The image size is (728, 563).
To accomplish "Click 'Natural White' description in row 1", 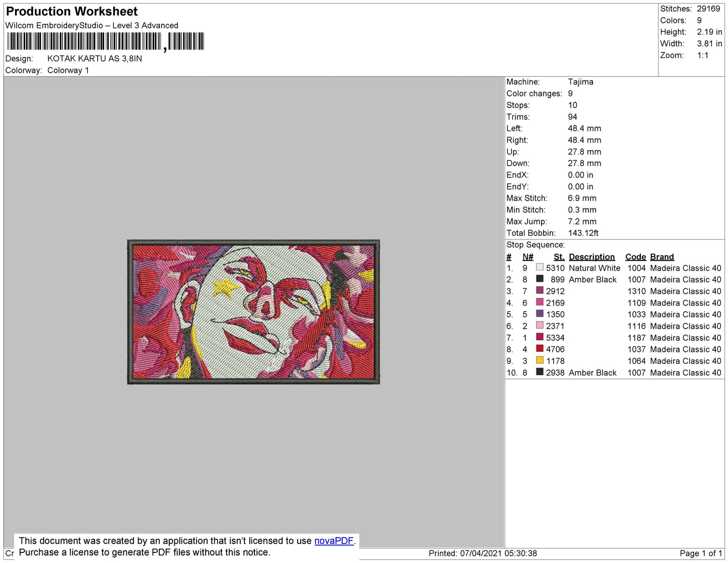I will pos(594,268).
